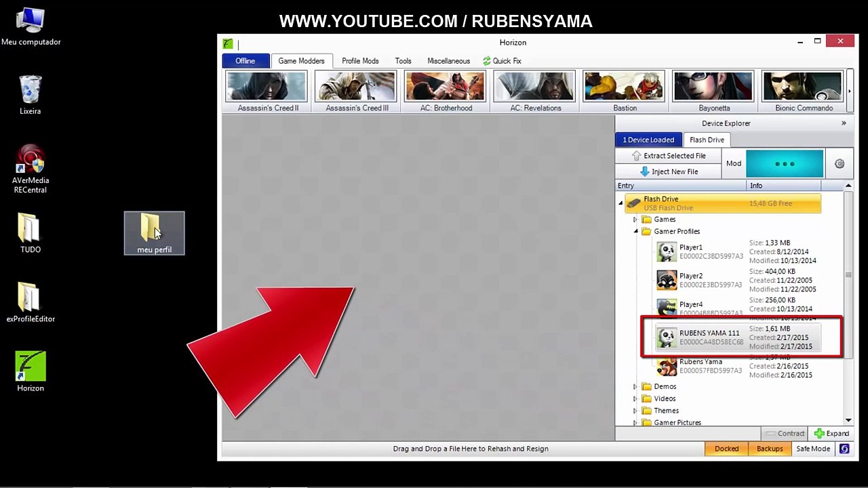The width and height of the screenshot is (868, 488).
Task: Collapse the Gamer Profiles node
Action: click(x=635, y=232)
